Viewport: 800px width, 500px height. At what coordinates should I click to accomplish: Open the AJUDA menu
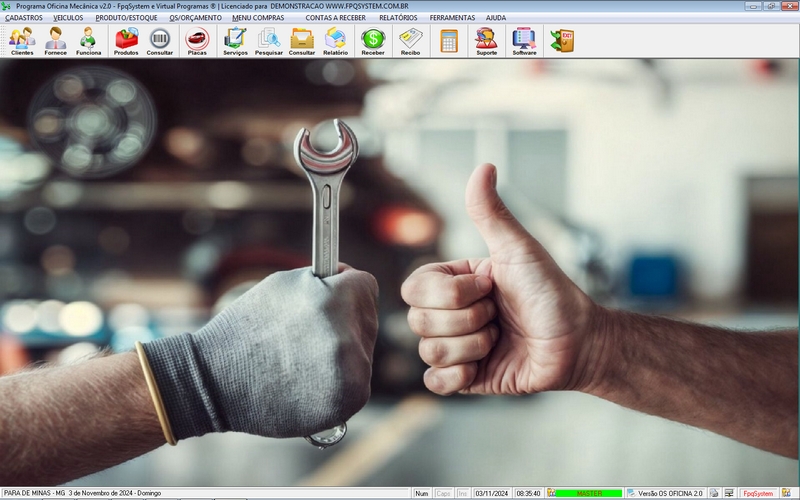click(496, 18)
